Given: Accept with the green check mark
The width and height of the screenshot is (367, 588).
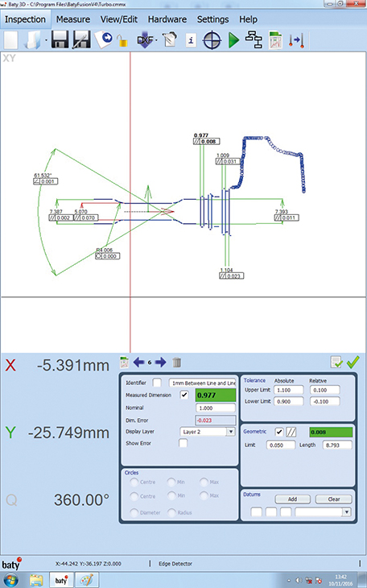Looking at the screenshot, I should click(x=353, y=362).
